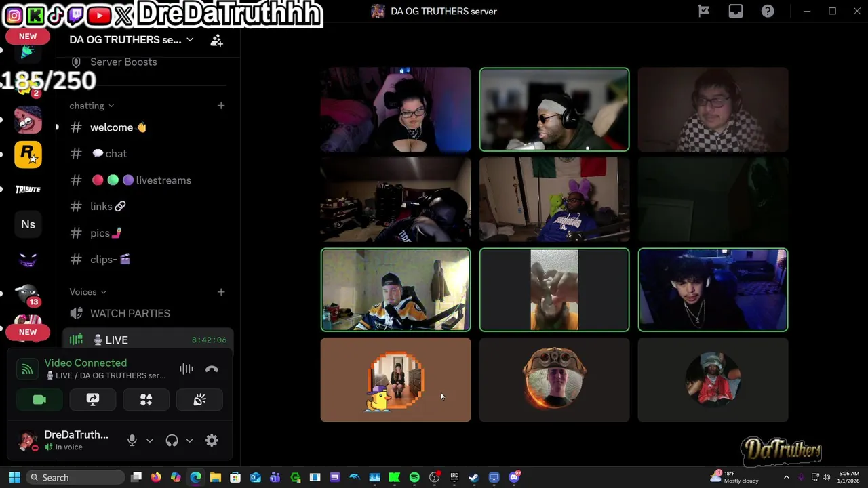Expand the DA OG TRUTHERS server menu

(x=132, y=40)
